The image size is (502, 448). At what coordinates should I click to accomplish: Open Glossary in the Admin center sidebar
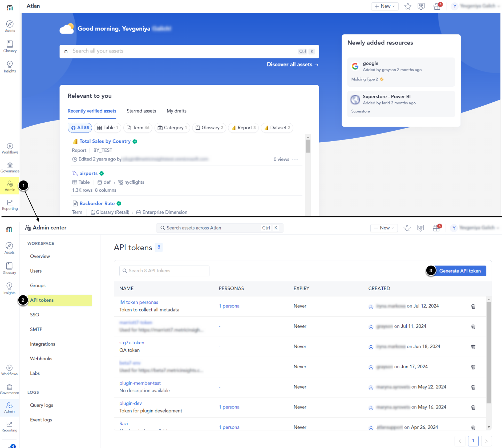(9, 268)
